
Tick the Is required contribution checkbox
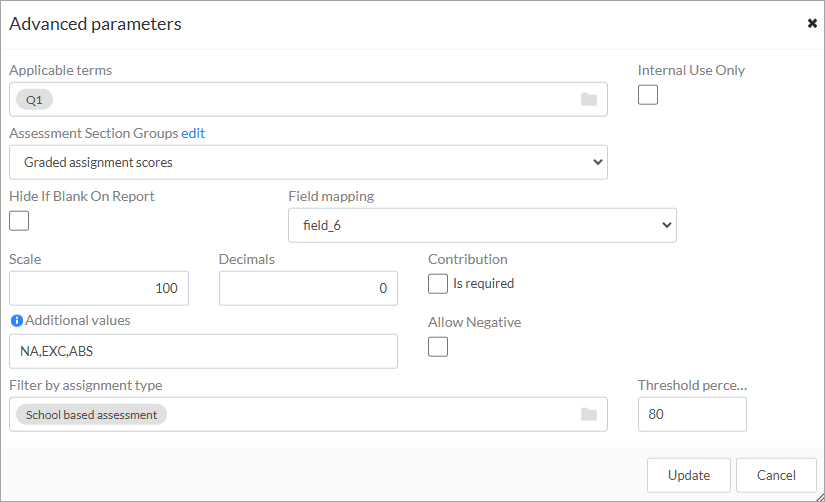point(438,284)
